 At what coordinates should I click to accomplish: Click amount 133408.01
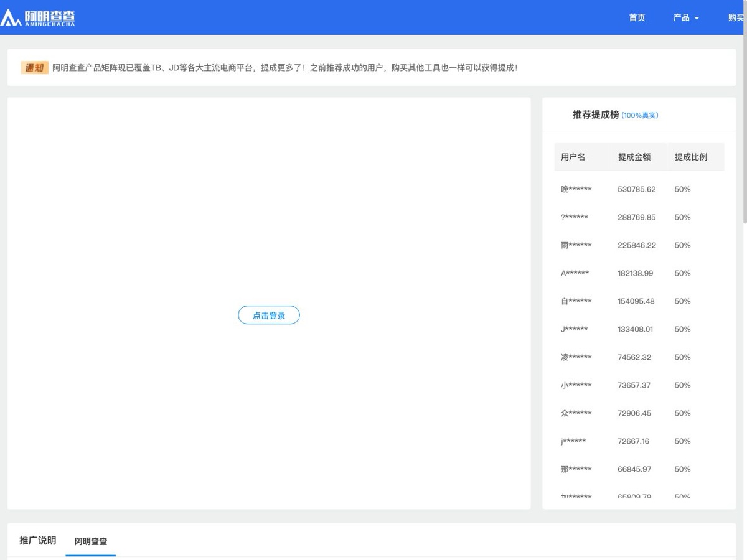point(635,329)
